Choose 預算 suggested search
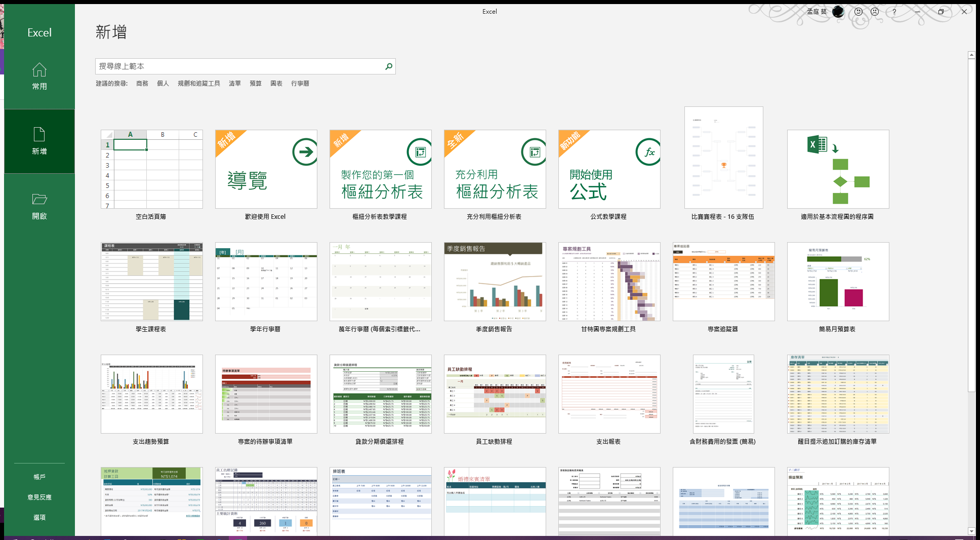The image size is (980, 540). [x=256, y=84]
